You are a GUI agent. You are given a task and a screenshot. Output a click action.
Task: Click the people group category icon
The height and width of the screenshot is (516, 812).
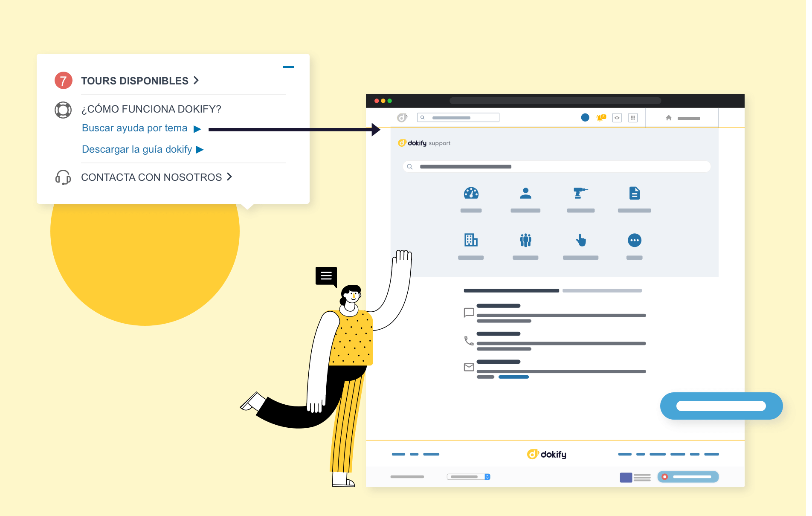coord(525,241)
